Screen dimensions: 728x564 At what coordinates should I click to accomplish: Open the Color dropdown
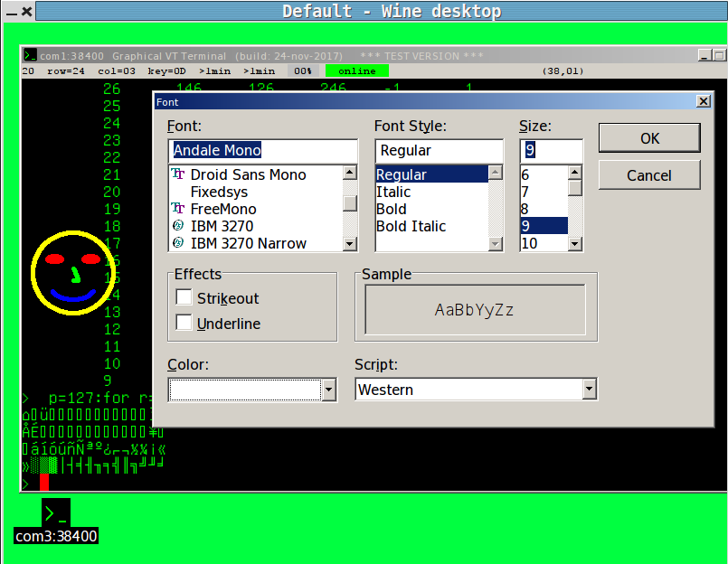[x=329, y=390]
